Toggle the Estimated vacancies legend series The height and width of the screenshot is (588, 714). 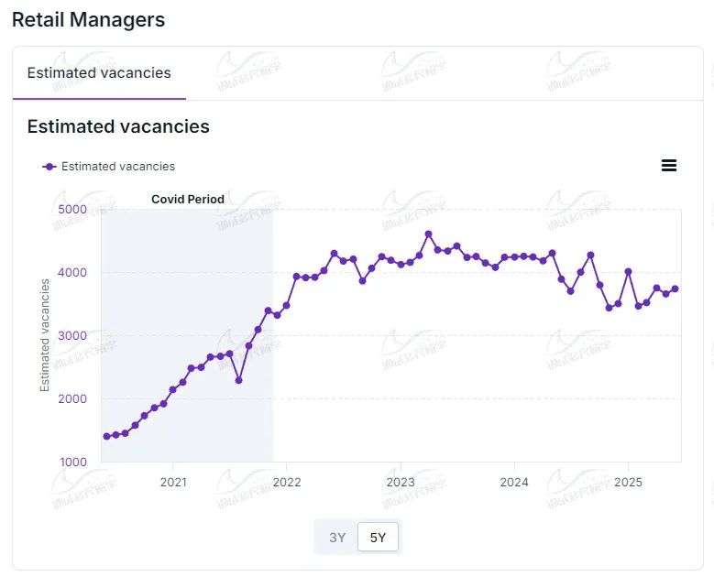(117, 167)
